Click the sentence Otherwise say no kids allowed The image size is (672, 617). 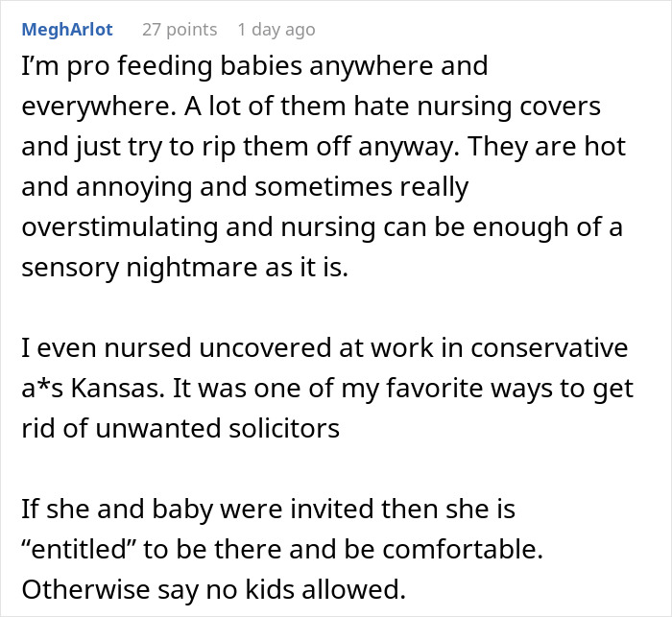(213, 590)
